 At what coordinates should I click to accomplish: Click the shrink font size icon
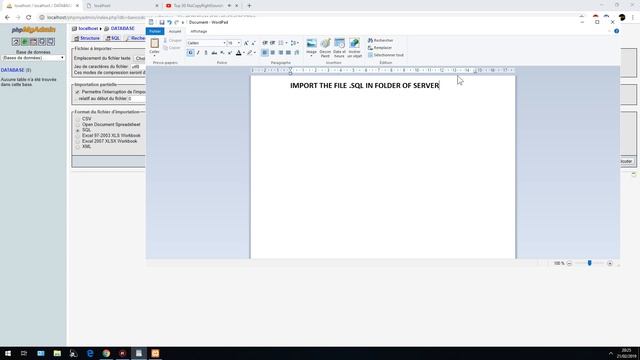[253, 43]
